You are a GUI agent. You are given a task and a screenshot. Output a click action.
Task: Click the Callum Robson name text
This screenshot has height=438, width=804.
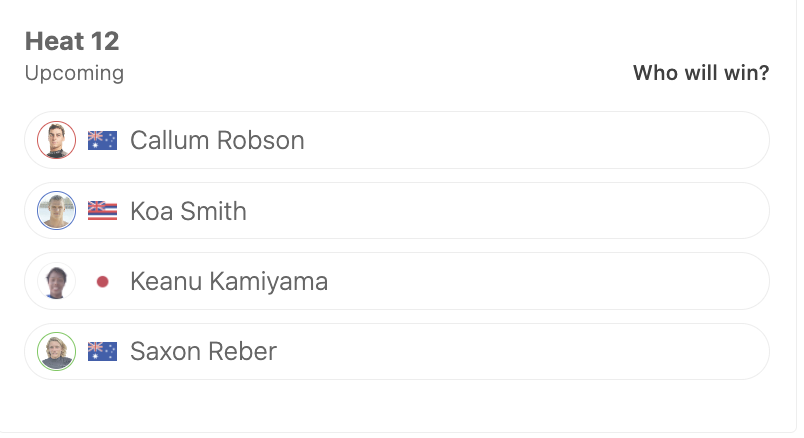(217, 141)
